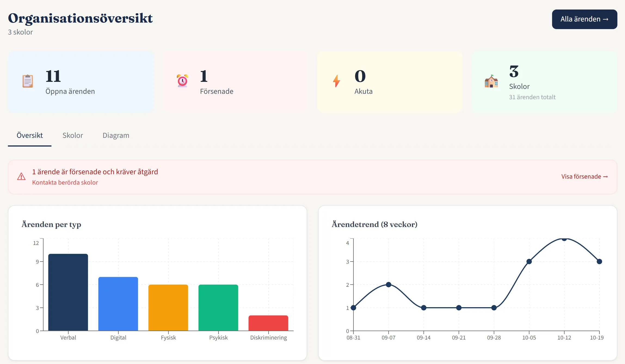
Task: Click the trend data point at 09-14
Action: (424, 308)
